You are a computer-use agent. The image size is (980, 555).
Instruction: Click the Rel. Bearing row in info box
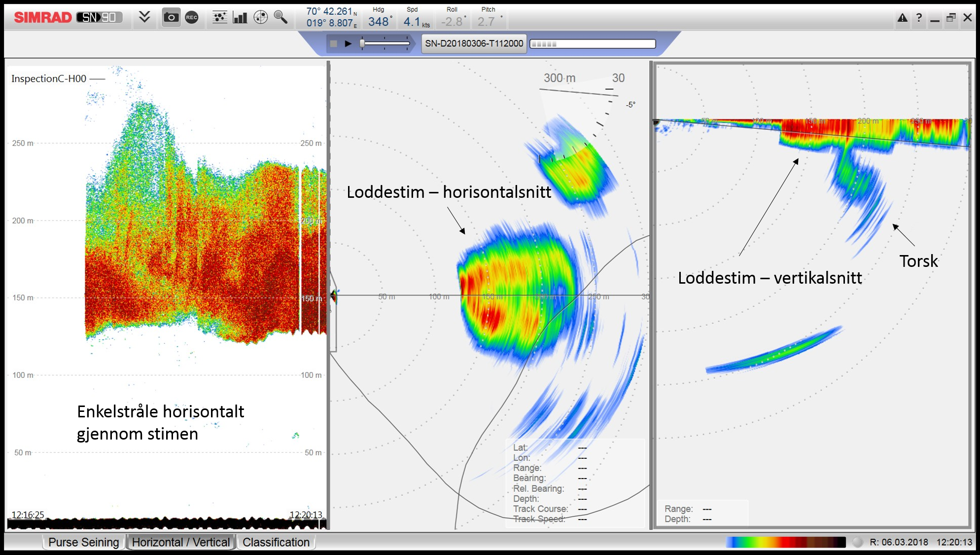pyautogui.click(x=550, y=488)
